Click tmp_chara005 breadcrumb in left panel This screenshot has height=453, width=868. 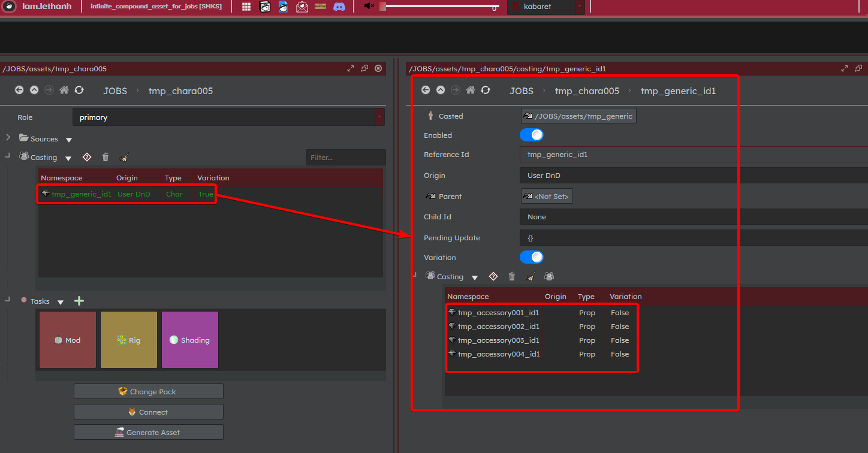[180, 90]
